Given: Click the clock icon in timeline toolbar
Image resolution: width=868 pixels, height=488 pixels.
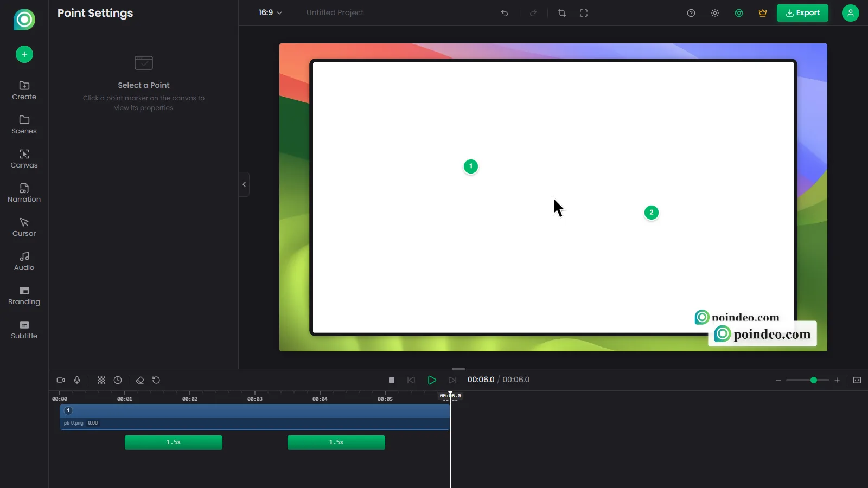Looking at the screenshot, I should coord(118,380).
